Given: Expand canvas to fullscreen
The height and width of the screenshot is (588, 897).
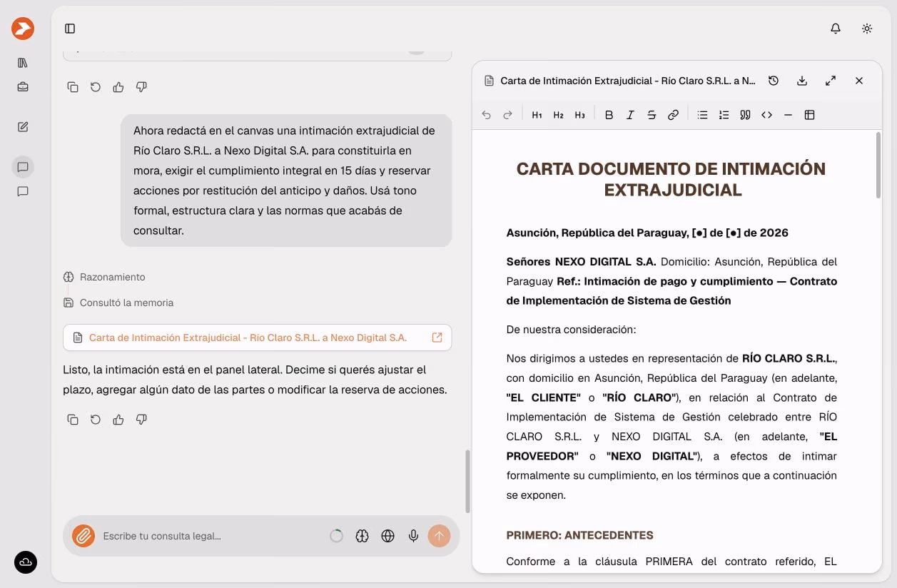Looking at the screenshot, I should [x=831, y=81].
